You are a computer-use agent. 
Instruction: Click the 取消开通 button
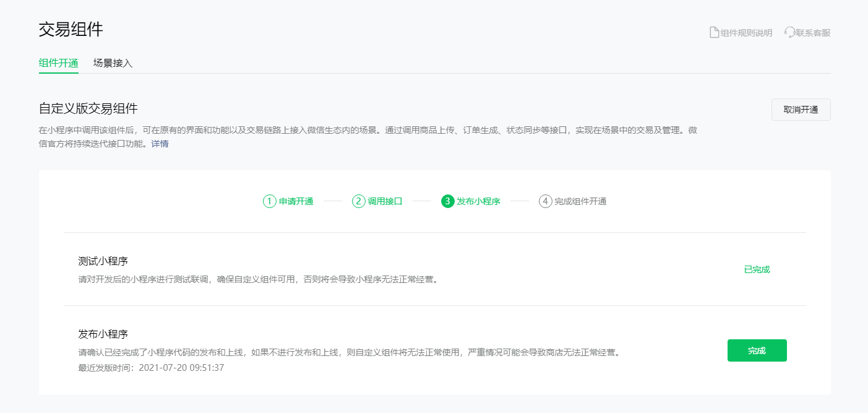[801, 110]
